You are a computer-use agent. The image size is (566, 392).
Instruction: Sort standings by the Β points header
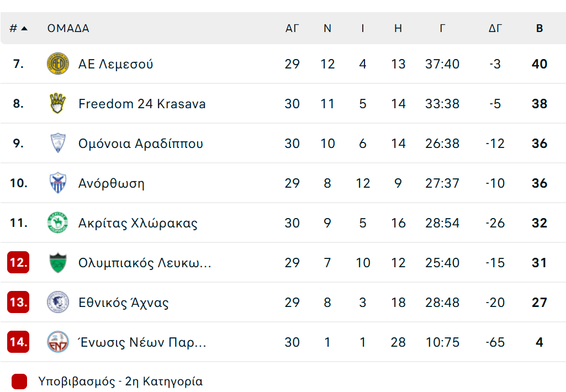[x=539, y=29]
